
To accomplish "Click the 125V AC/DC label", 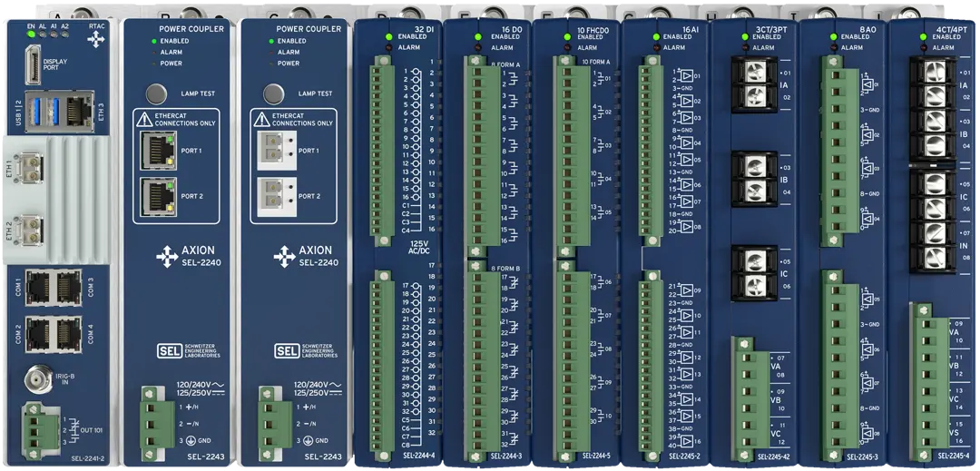I will click(x=417, y=247).
